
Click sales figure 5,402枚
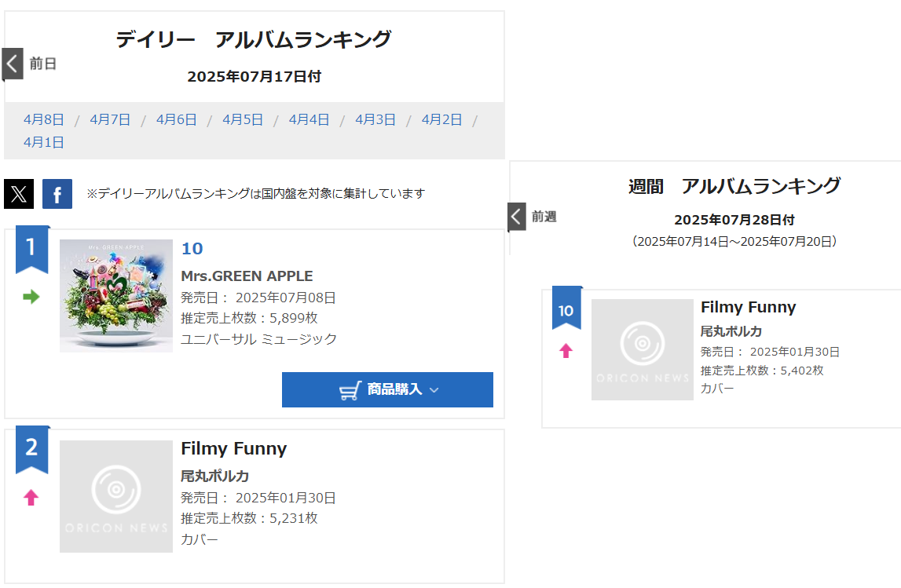(802, 371)
